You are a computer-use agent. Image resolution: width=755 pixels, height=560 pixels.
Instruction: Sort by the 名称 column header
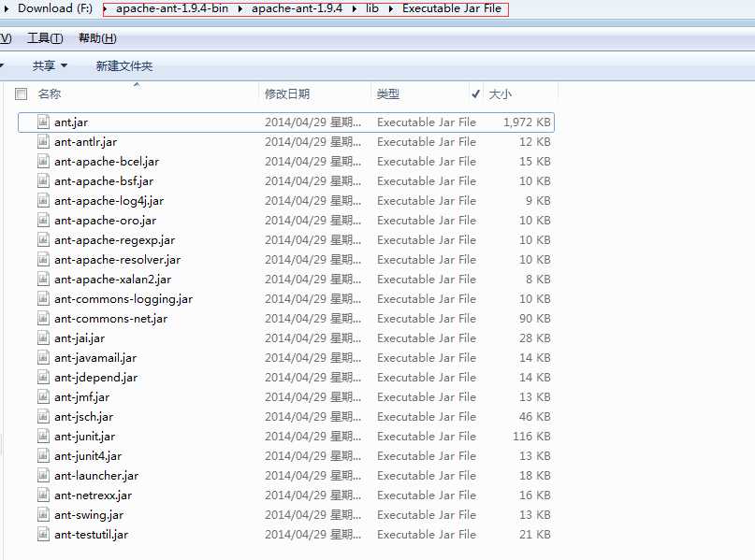coord(49,93)
